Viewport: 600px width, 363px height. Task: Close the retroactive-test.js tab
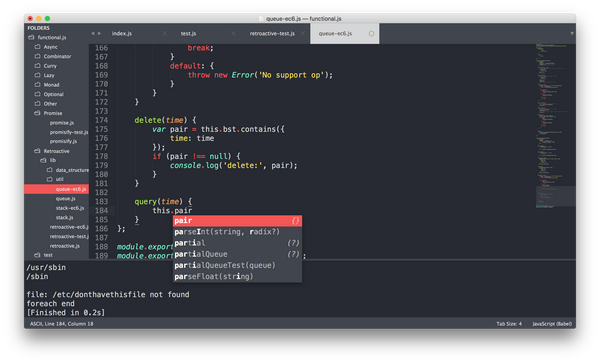click(303, 34)
